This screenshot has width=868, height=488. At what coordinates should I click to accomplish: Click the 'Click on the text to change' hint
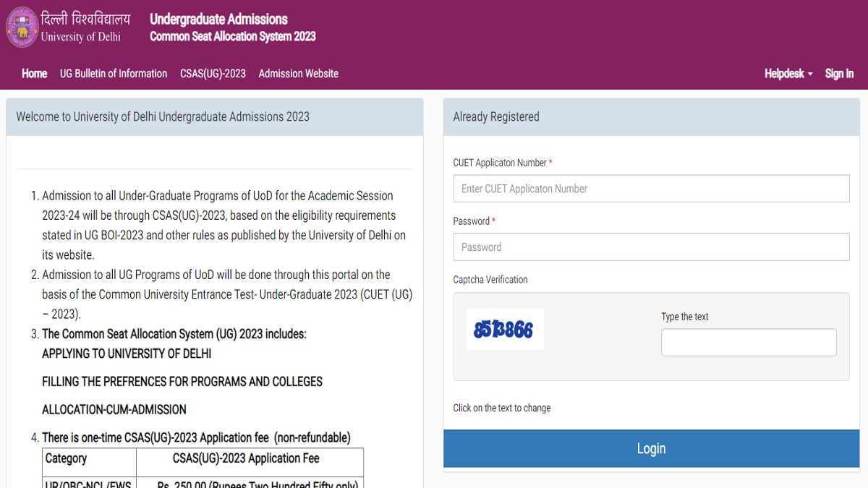click(502, 408)
